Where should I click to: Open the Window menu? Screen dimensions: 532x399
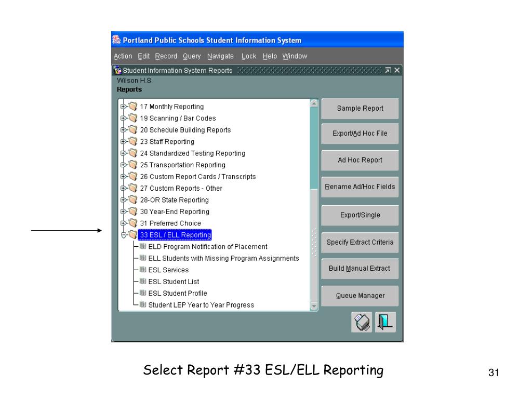(295, 56)
